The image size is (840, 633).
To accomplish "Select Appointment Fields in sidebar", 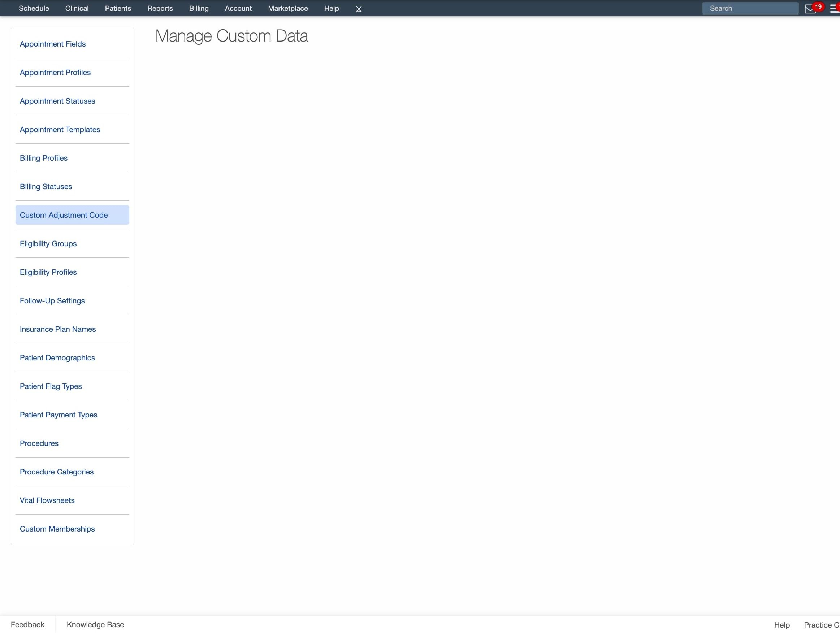I will (x=72, y=44).
